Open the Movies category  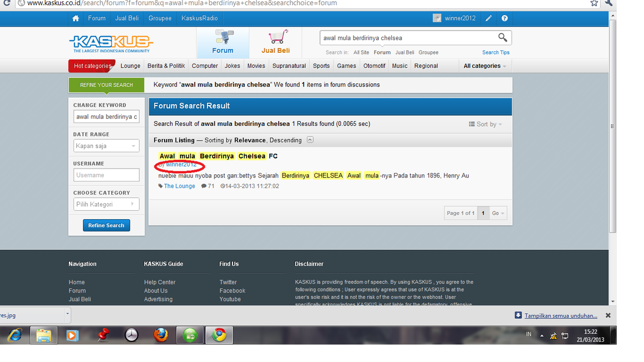[256, 66]
